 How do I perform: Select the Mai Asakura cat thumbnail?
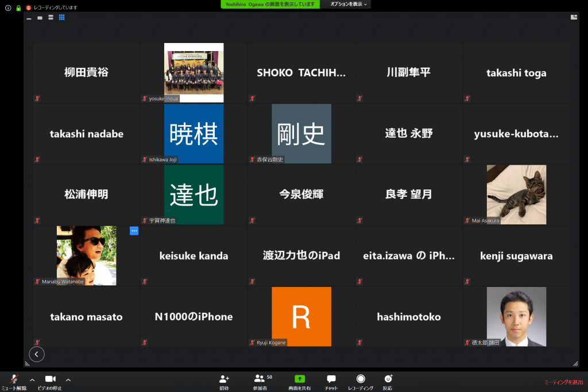(516, 195)
